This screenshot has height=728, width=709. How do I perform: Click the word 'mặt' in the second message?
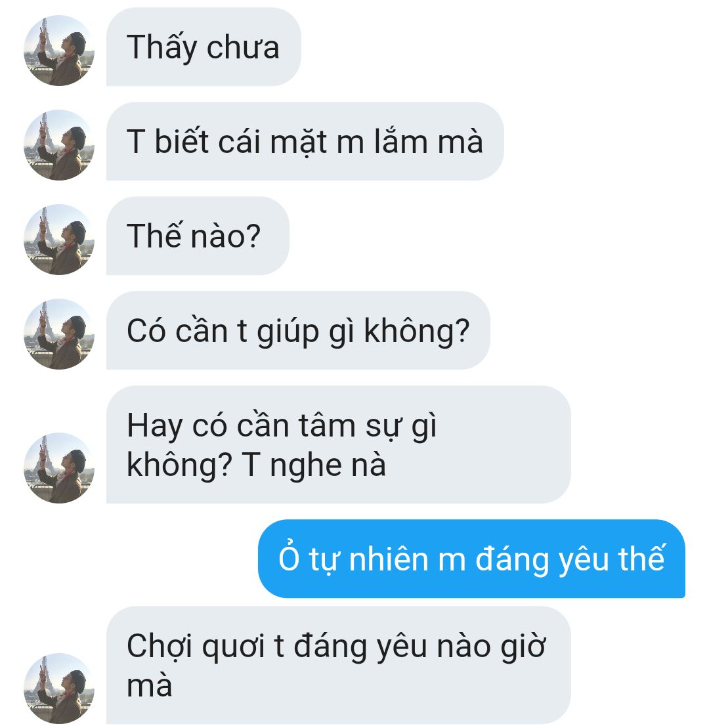(298, 143)
